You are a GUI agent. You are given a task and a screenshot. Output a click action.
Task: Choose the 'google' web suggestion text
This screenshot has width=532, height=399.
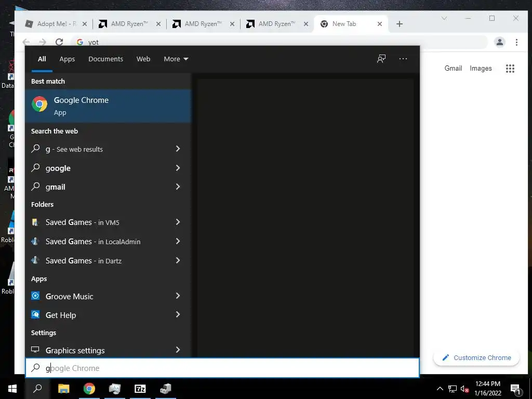(58, 168)
